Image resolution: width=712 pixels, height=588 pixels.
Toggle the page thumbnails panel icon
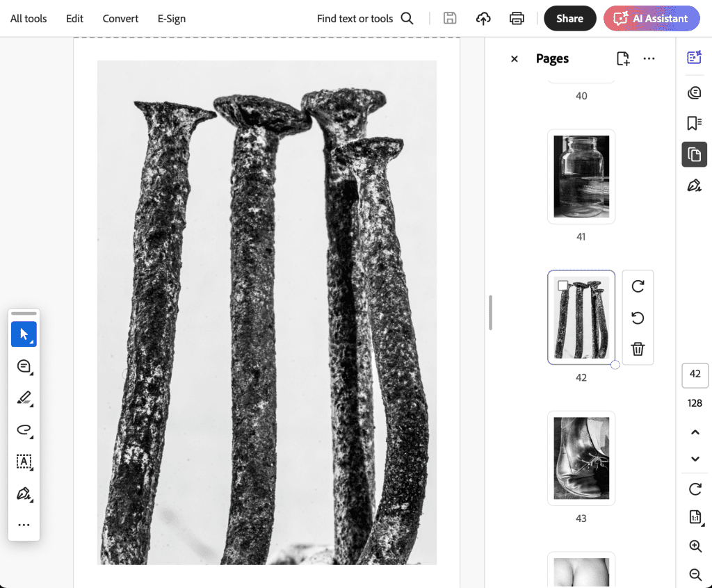(695, 154)
